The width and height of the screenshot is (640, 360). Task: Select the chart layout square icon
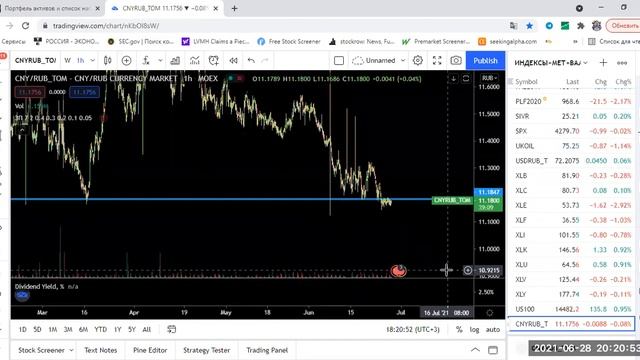click(339, 60)
